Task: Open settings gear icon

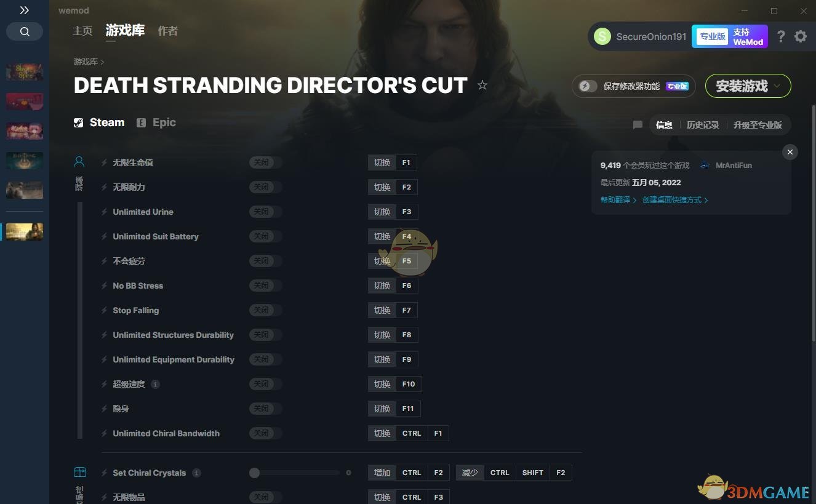Action: pos(801,36)
